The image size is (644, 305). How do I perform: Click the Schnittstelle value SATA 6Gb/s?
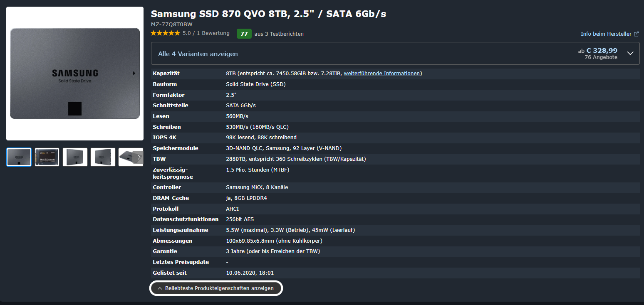coord(241,106)
